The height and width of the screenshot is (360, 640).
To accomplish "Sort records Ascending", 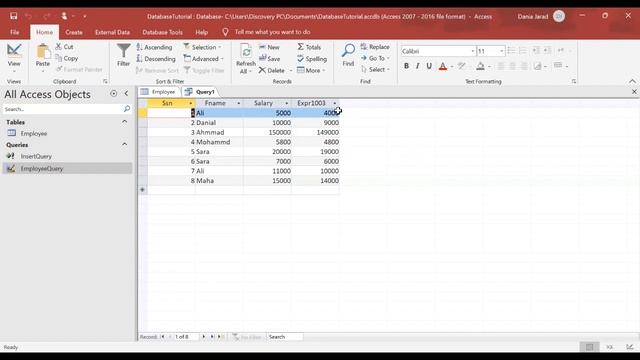I will pos(154,47).
